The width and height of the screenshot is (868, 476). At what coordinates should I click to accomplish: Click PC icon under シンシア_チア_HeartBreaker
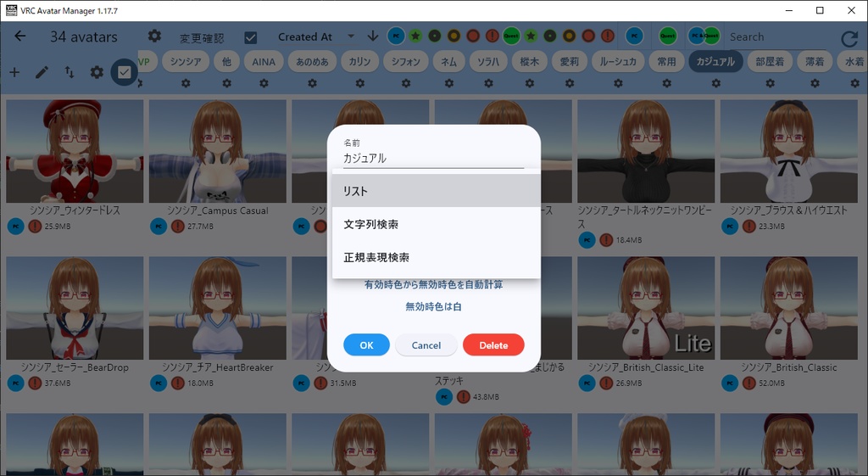tap(159, 383)
